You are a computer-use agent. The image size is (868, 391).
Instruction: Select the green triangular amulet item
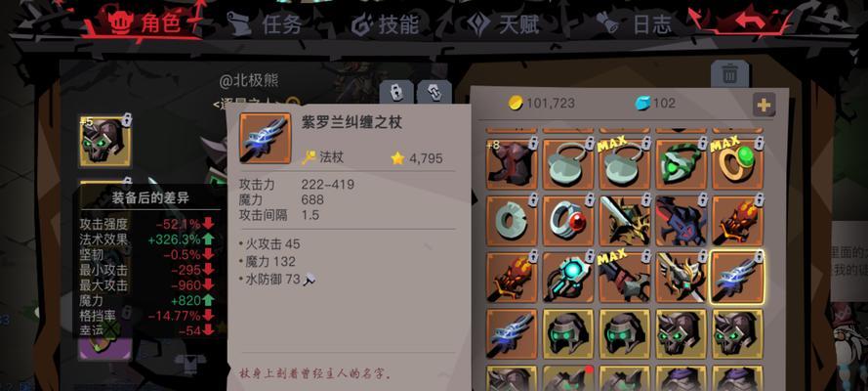(681, 164)
